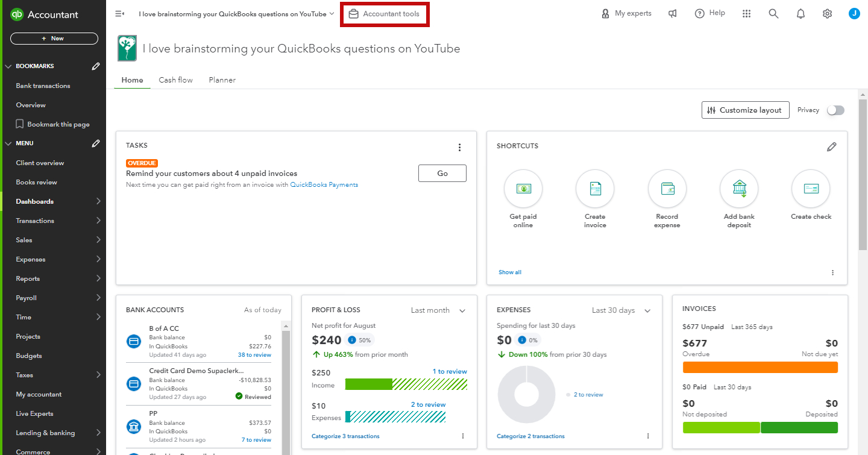Open Projects in the menu
This screenshot has height=455, width=868.
tap(28, 336)
